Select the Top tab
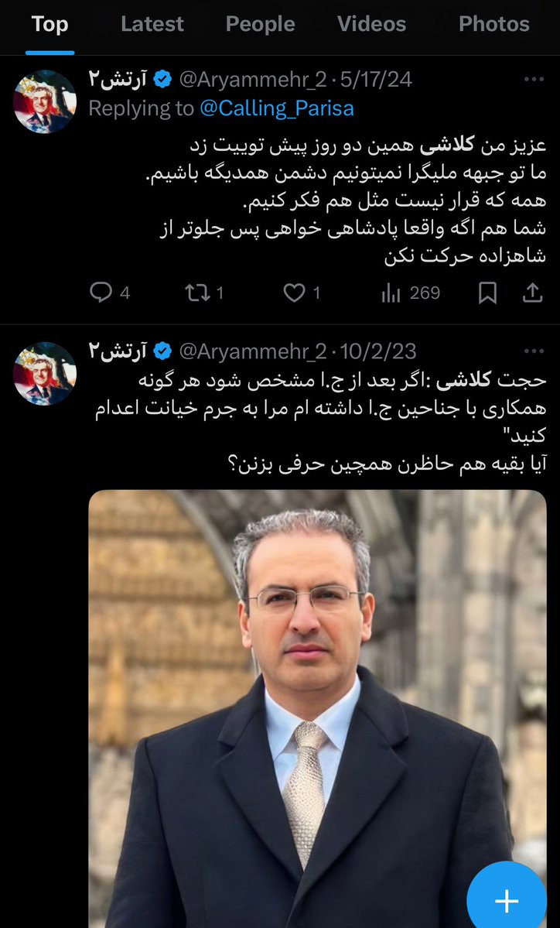Viewport: 560px width, 928px height. point(50,24)
